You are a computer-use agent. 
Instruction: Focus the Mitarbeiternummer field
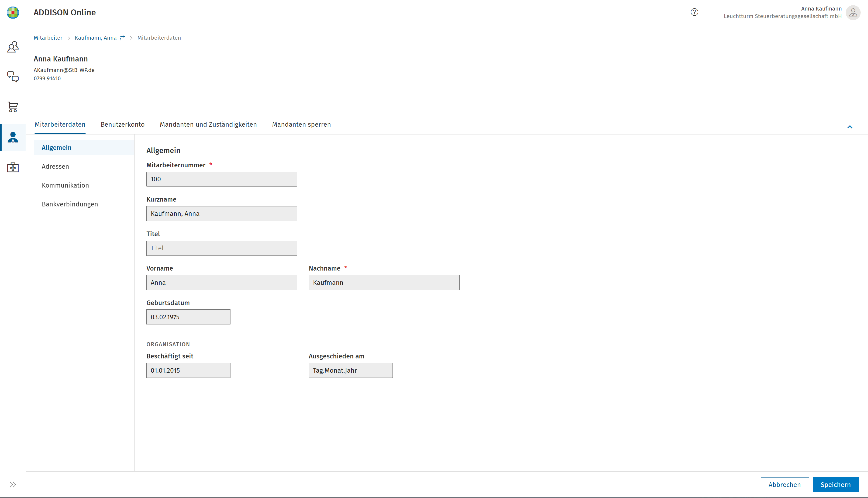tap(222, 179)
